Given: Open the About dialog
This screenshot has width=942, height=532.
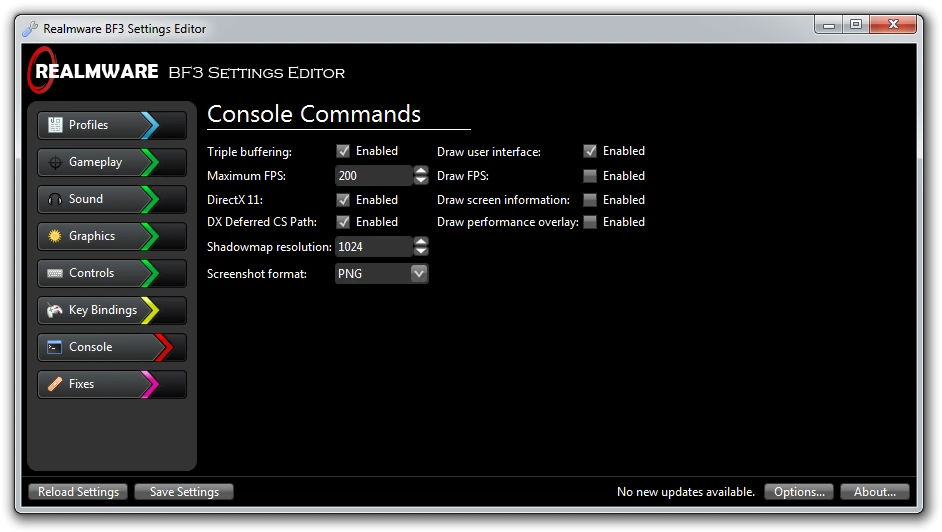Looking at the screenshot, I should click(875, 492).
